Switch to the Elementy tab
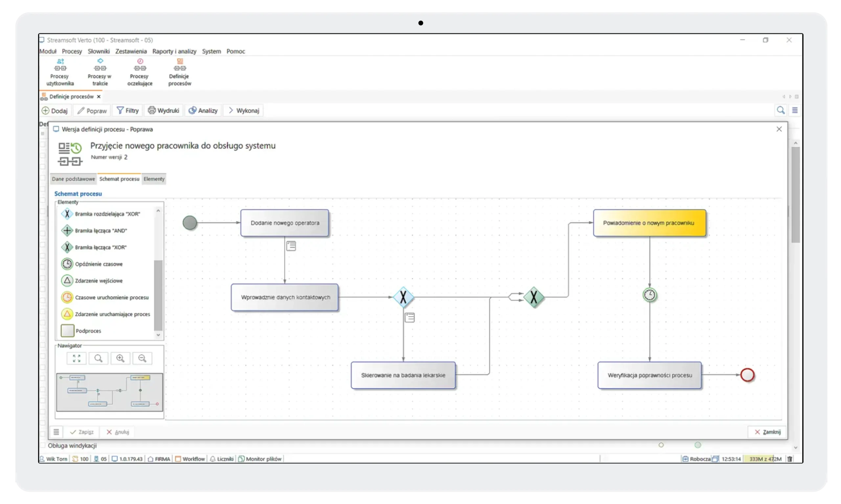 click(x=154, y=179)
